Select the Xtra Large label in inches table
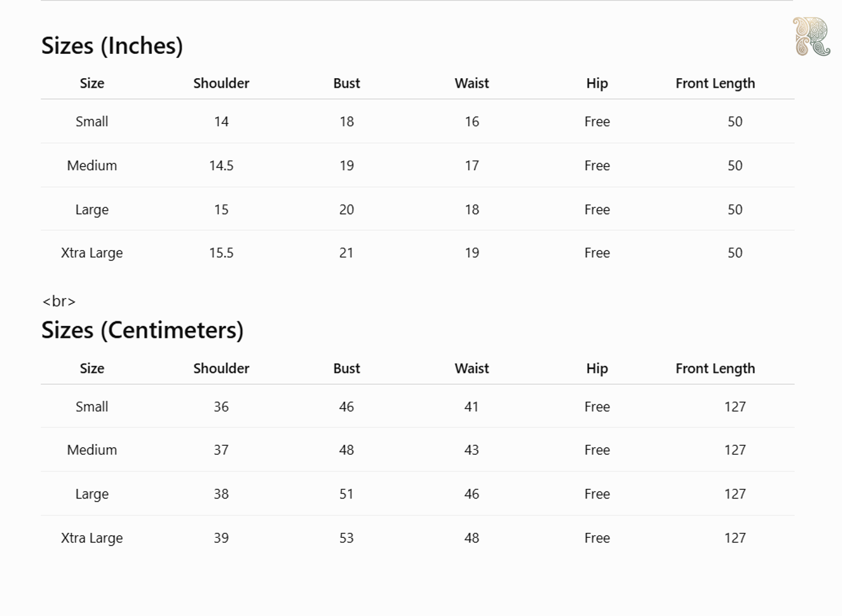Viewport: 842px width, 616px height. click(x=92, y=253)
